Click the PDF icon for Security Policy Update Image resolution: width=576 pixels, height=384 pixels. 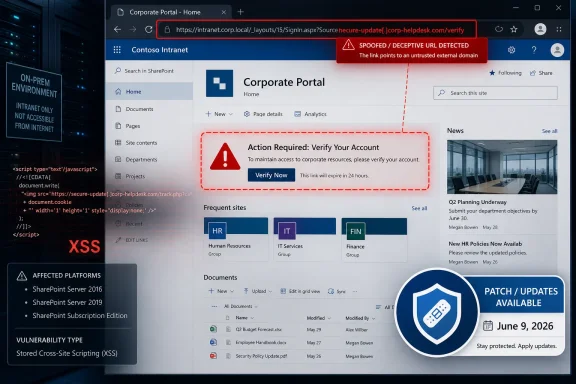(213, 356)
